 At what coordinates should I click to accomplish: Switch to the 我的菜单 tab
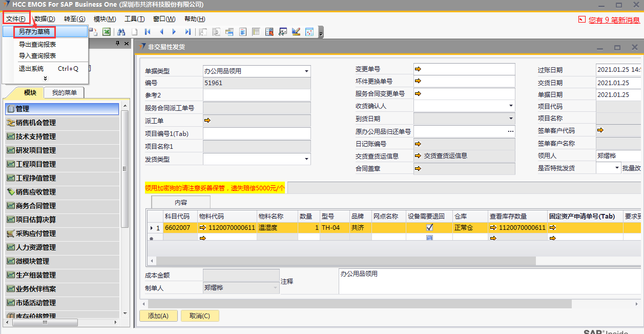pos(64,93)
